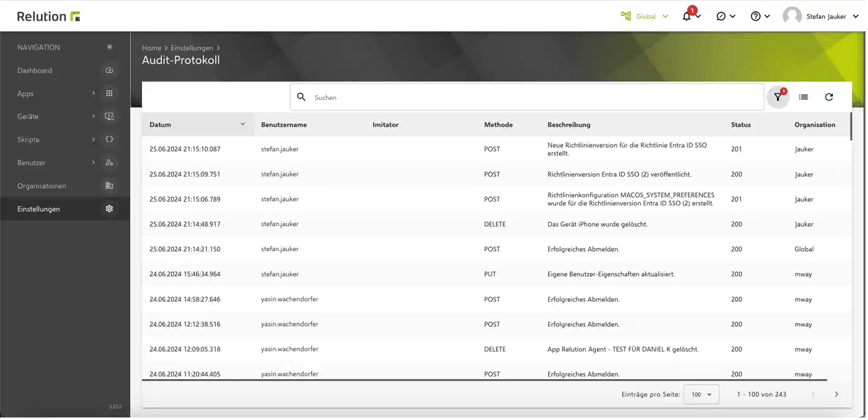Click the Organisationen building icon
Screen dimensions: 868x420
tap(110, 186)
